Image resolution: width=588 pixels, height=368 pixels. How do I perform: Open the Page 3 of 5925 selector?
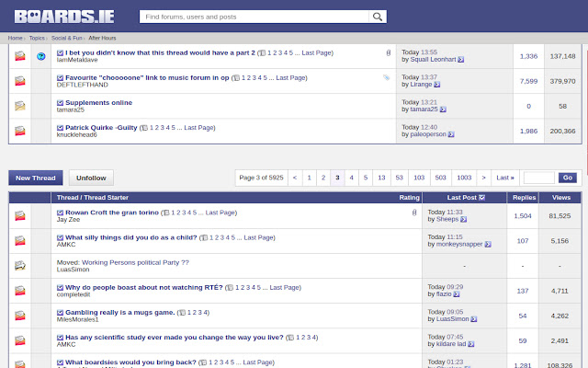tap(261, 178)
